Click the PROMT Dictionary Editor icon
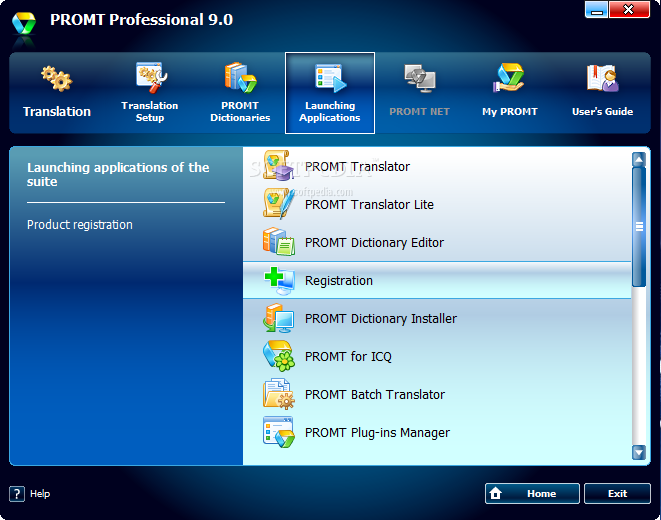 (279, 241)
